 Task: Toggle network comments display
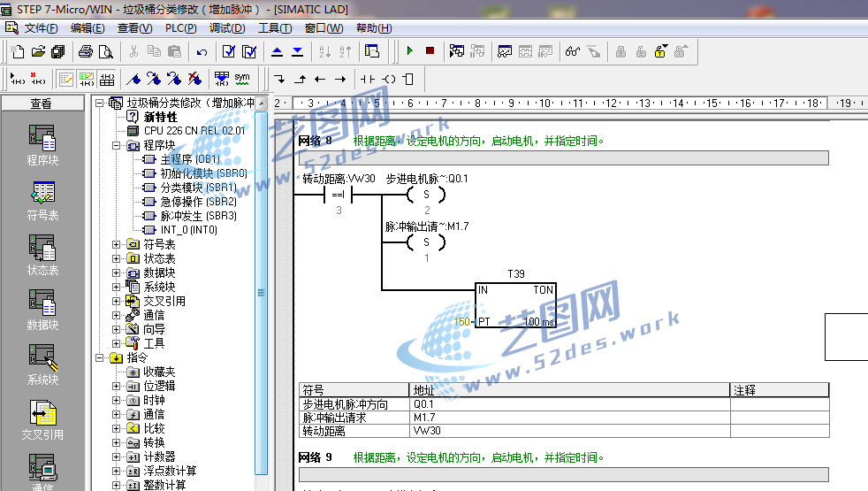[87, 79]
